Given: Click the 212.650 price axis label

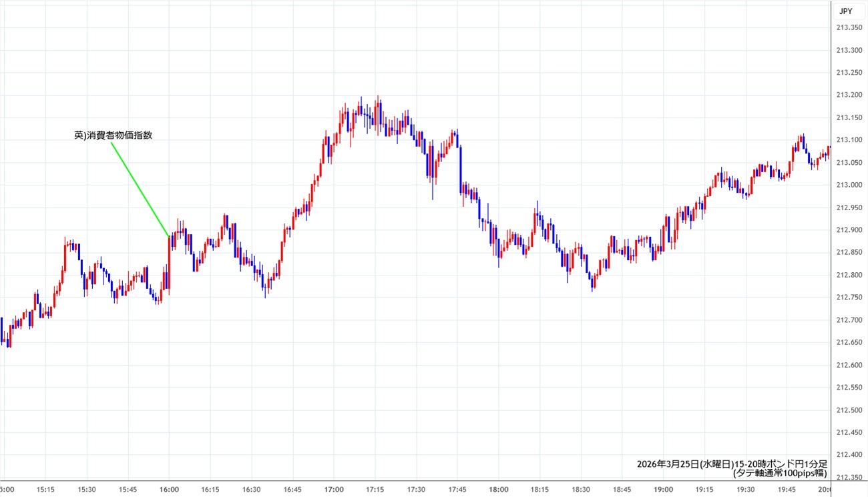Looking at the screenshot, I should pyautogui.click(x=848, y=342).
